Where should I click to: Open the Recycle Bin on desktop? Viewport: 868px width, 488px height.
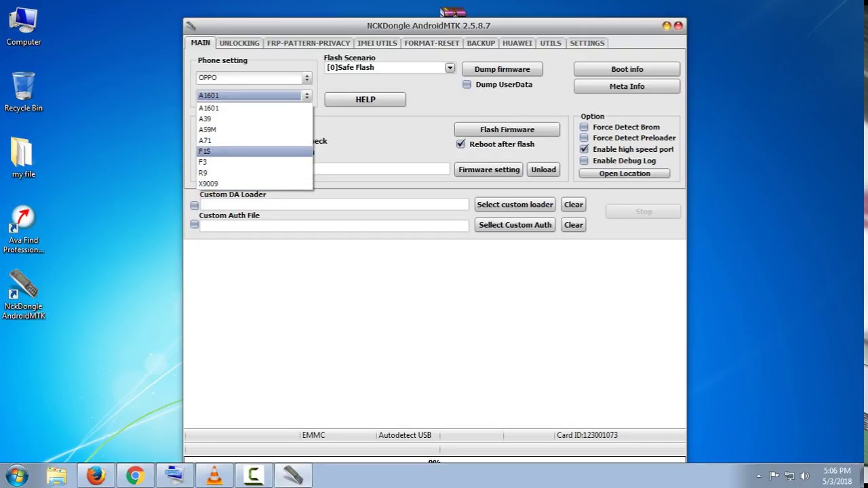tap(24, 92)
